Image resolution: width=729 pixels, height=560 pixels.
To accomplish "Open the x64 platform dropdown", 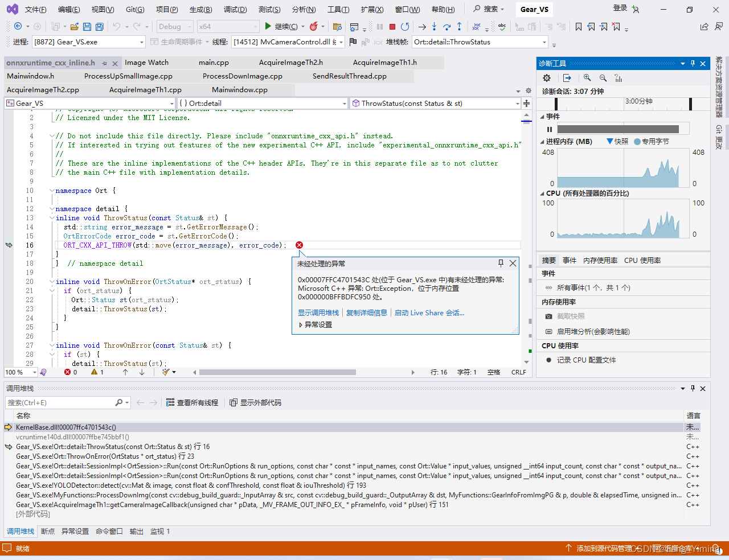I will point(228,26).
